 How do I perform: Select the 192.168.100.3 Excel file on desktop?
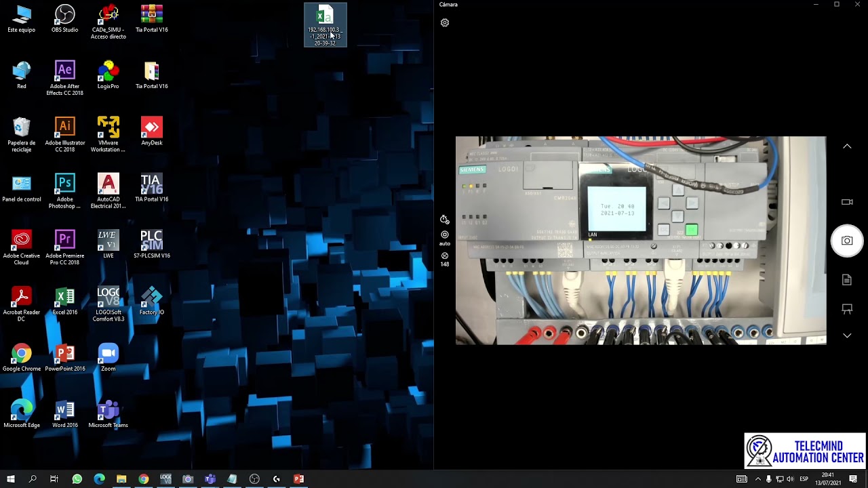[325, 25]
